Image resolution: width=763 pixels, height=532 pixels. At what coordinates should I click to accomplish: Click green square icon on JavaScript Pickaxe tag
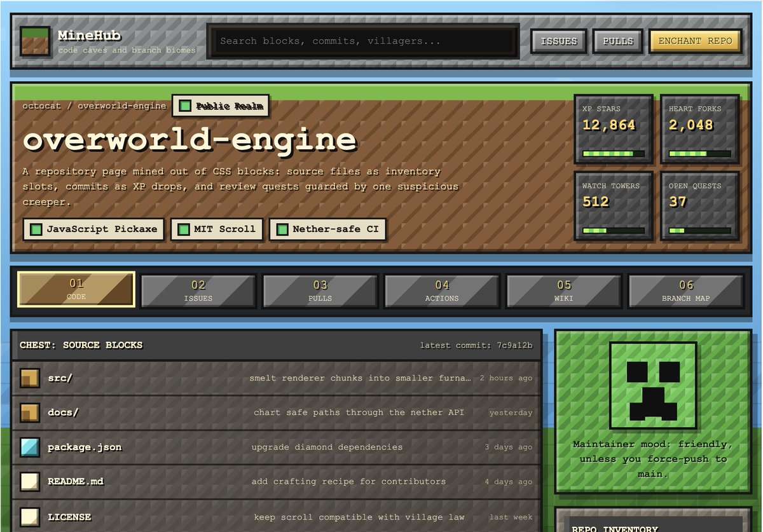pos(36,229)
